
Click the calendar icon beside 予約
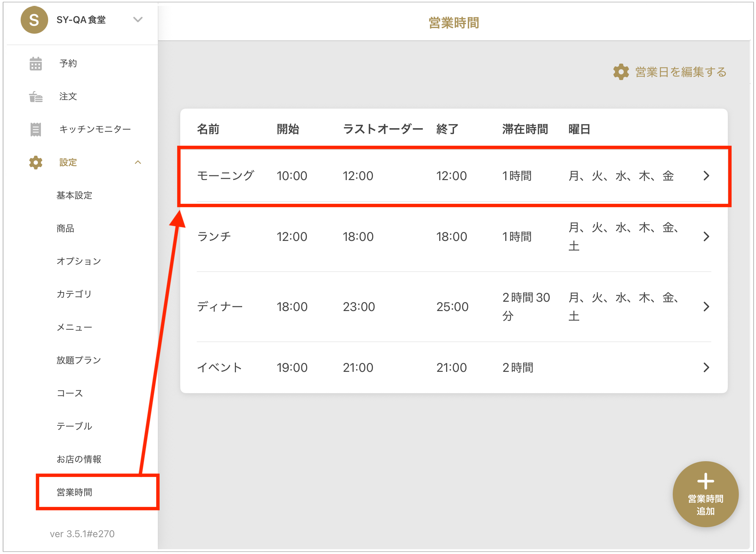(x=35, y=64)
